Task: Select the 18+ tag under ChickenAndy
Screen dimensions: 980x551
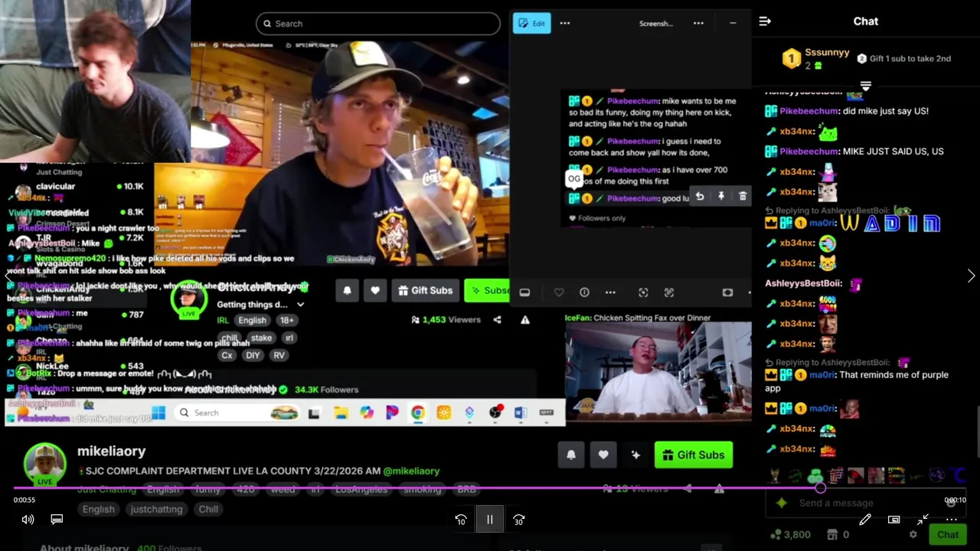Action: coord(286,321)
